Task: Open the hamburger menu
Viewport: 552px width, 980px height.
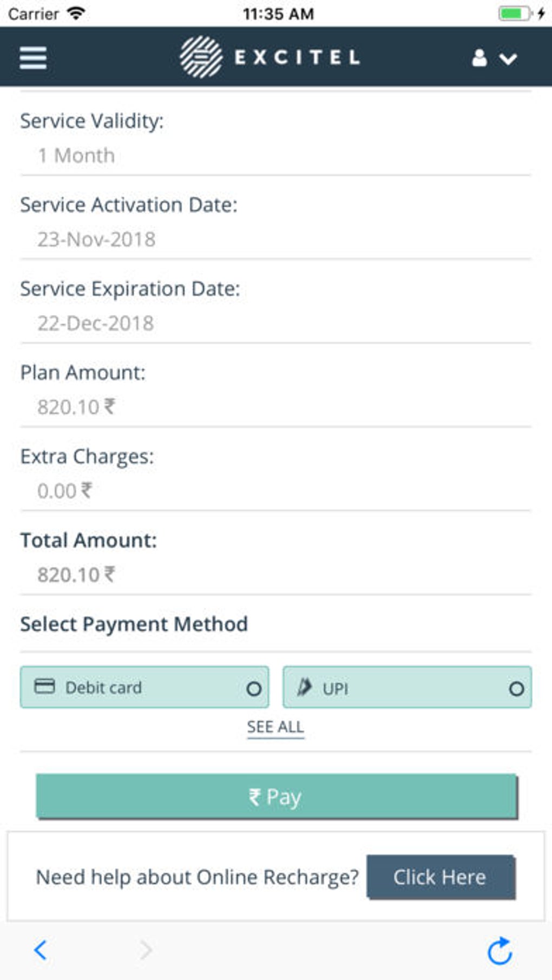Action: (33, 57)
